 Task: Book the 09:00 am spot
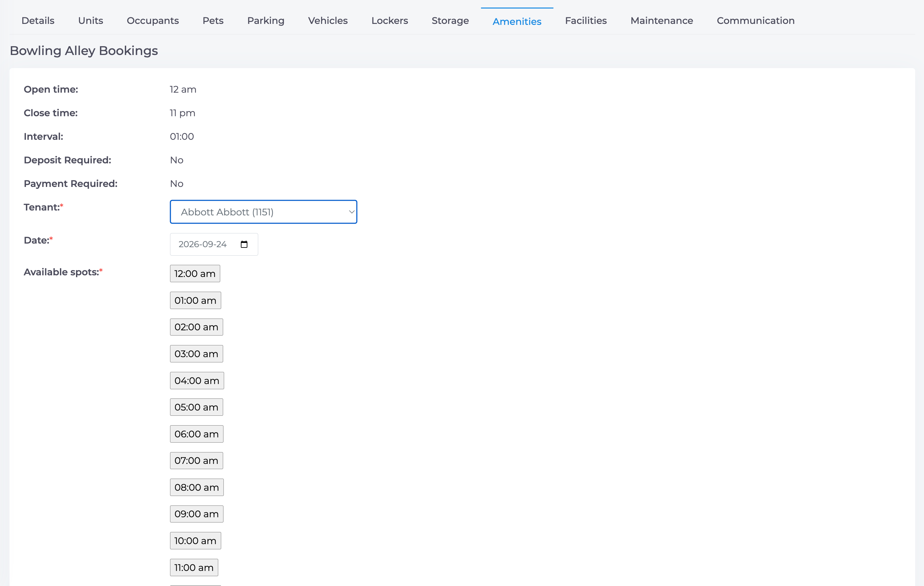click(197, 514)
